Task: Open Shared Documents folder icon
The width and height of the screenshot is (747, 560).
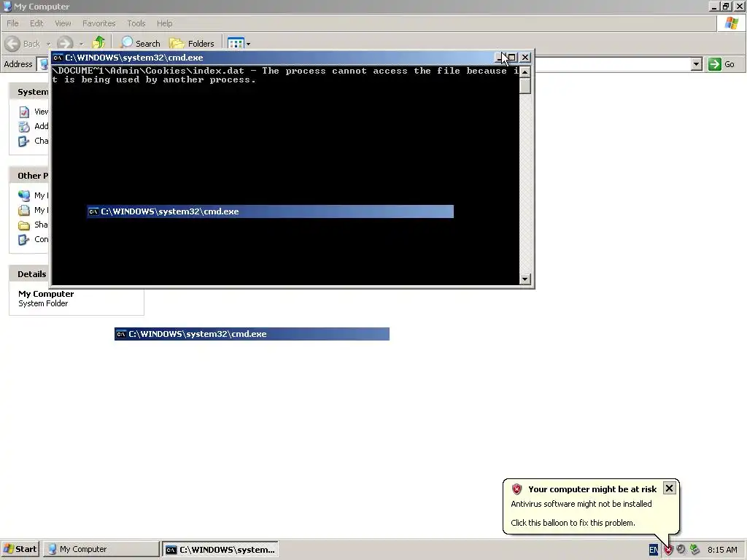Action: tap(24, 225)
